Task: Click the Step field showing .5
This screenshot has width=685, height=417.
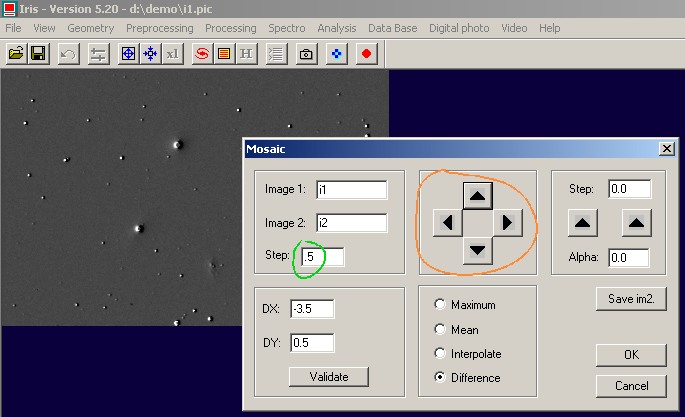Action: click(x=322, y=256)
